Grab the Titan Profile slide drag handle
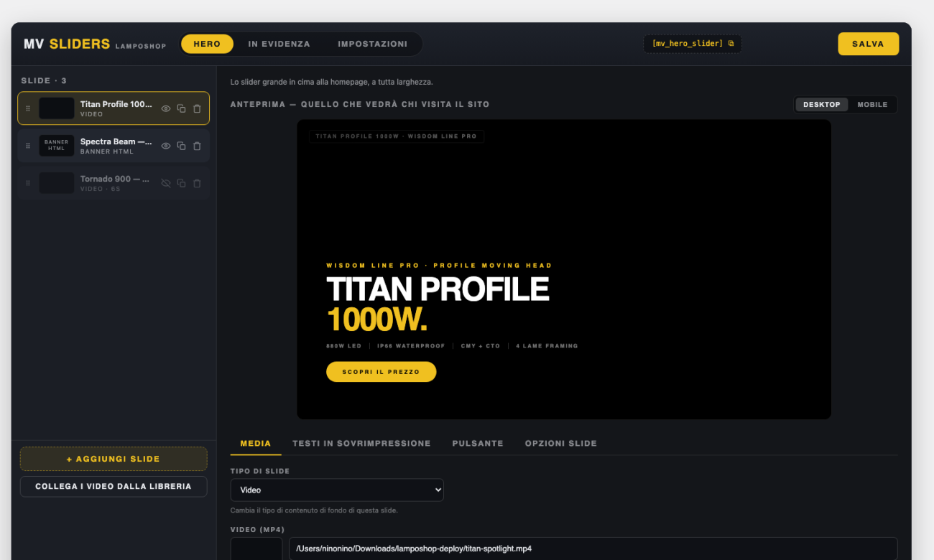934x560 pixels. [x=28, y=108]
